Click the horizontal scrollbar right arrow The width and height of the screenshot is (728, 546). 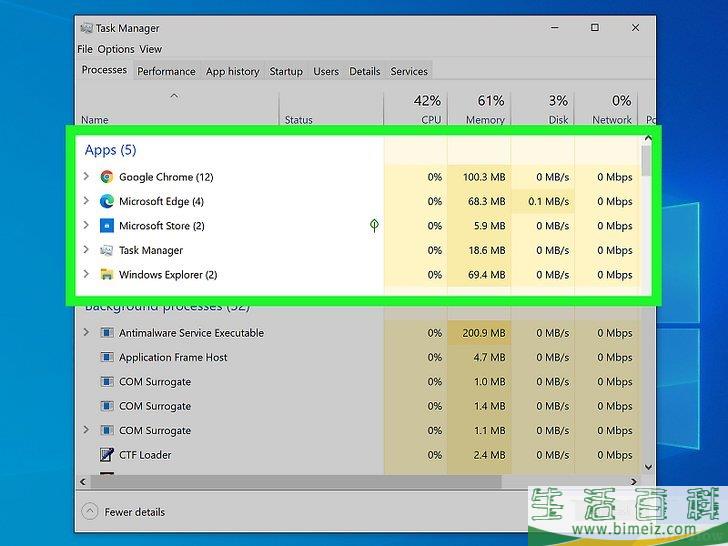click(634, 481)
